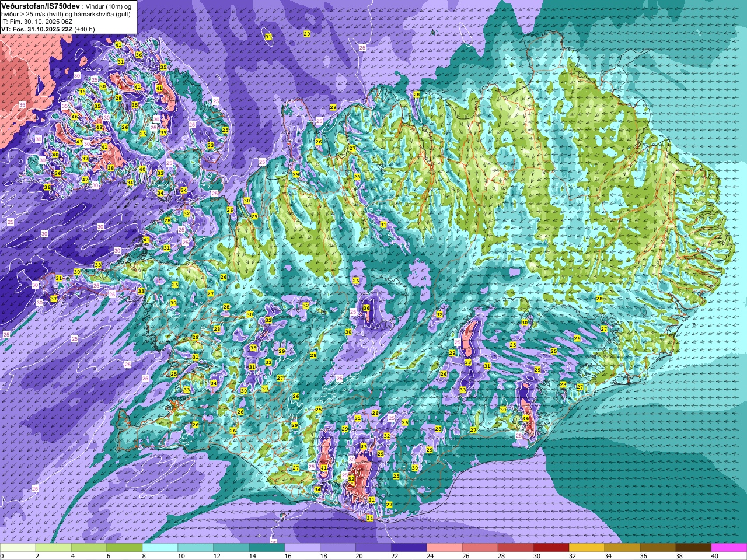Click the yellow 39 gust label
Image resolution: width=747 pixels, height=560 pixels.
(x=163, y=132)
